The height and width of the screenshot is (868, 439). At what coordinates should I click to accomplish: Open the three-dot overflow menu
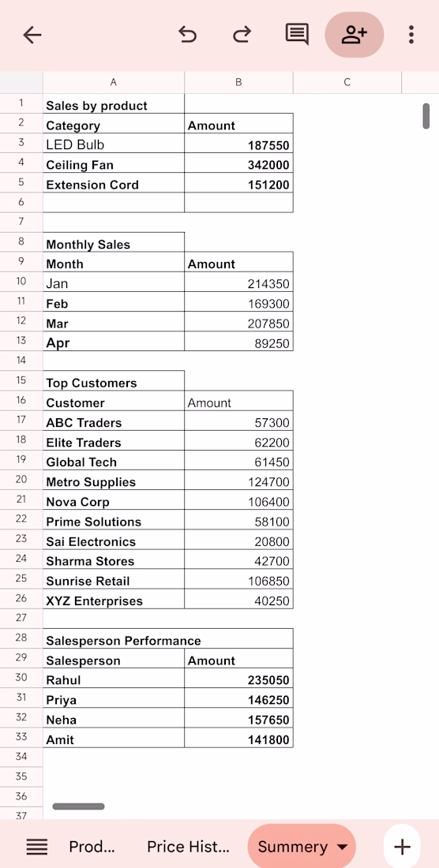[411, 35]
